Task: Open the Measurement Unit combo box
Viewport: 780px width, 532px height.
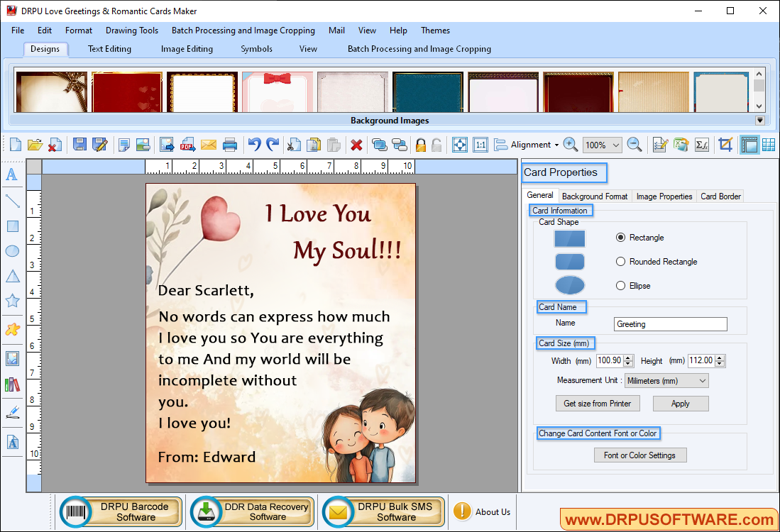Action: pyautogui.click(x=665, y=380)
